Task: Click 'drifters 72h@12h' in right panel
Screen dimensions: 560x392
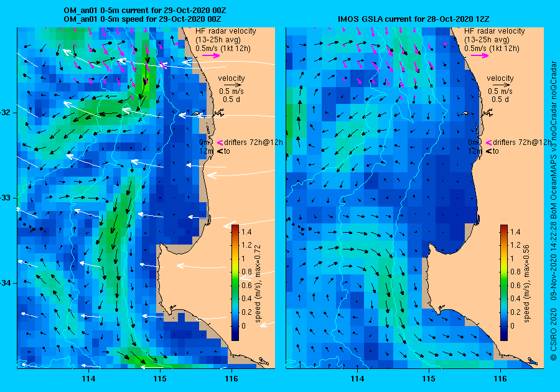Action: tap(522, 142)
